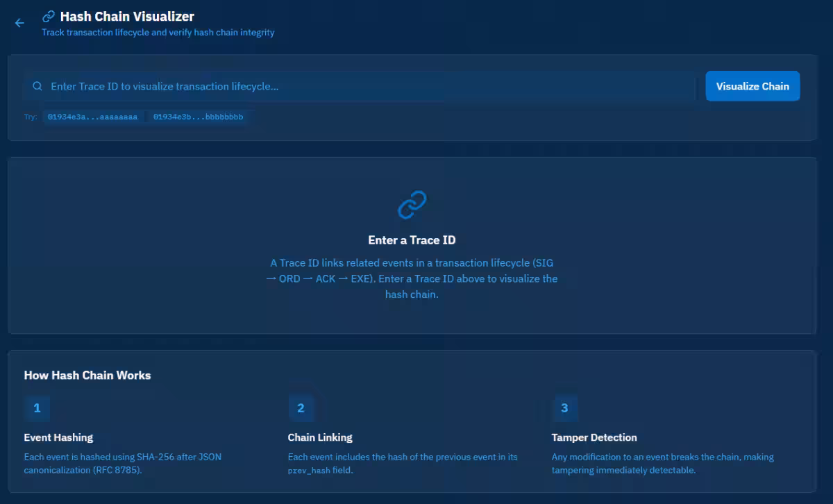The width and height of the screenshot is (833, 504).
Task: Click the step 1 number badge
Action: 37,408
